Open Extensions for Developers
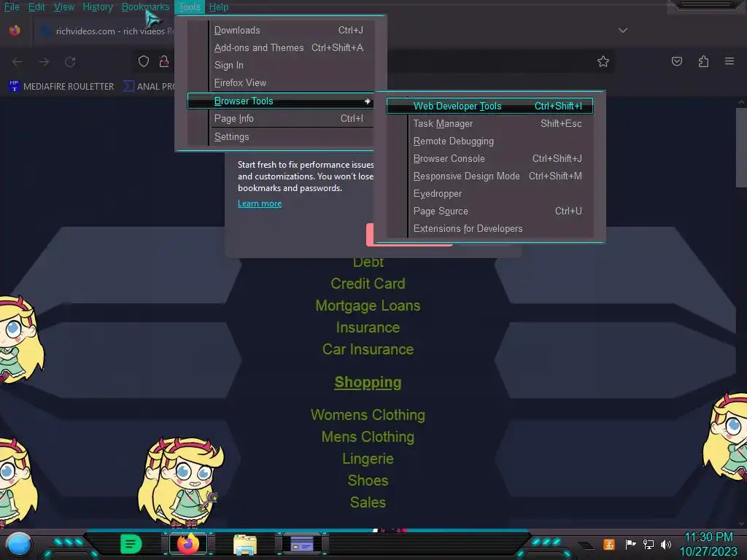Screen dimensions: 747x560 (489, 228)
